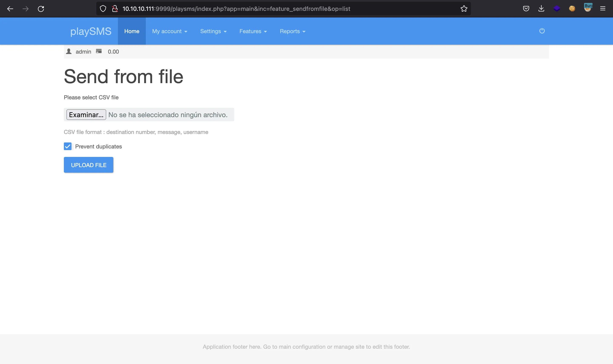The height and width of the screenshot is (364, 613).
Task: Click the bookmark/favorite star icon
Action: (x=464, y=8)
